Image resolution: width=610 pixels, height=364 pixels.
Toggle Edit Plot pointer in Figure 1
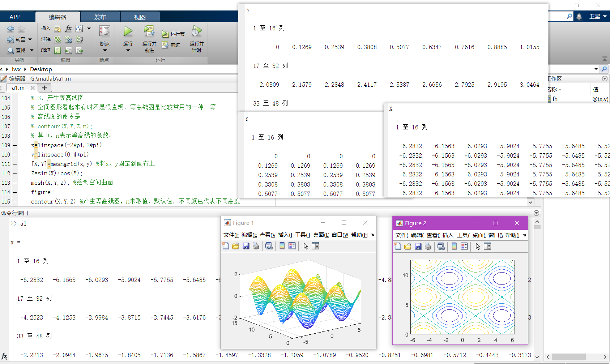(306, 246)
